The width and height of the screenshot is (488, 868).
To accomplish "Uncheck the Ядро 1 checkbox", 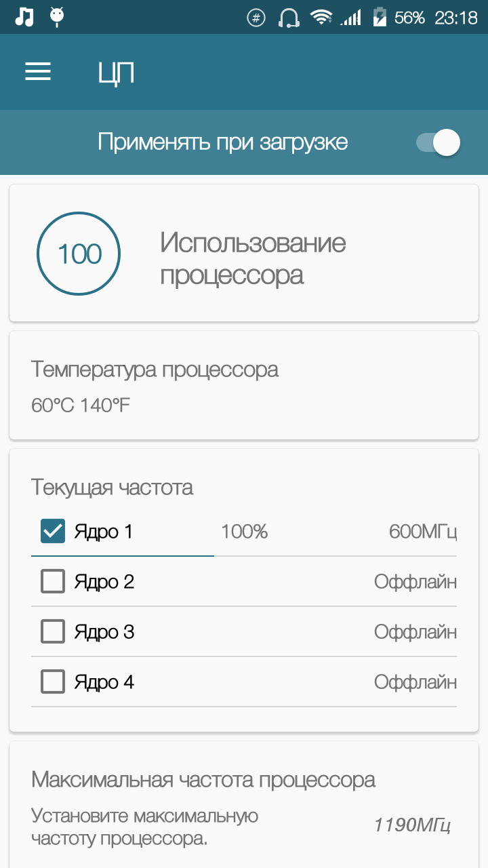I will pos(53,532).
